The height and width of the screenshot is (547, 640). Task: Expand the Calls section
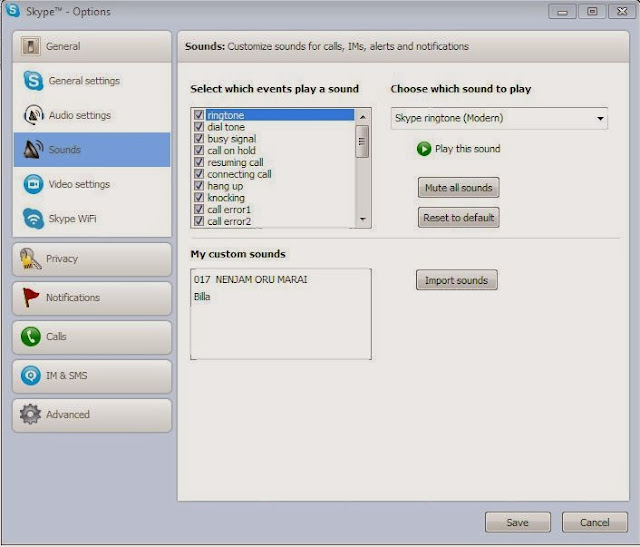(92, 336)
